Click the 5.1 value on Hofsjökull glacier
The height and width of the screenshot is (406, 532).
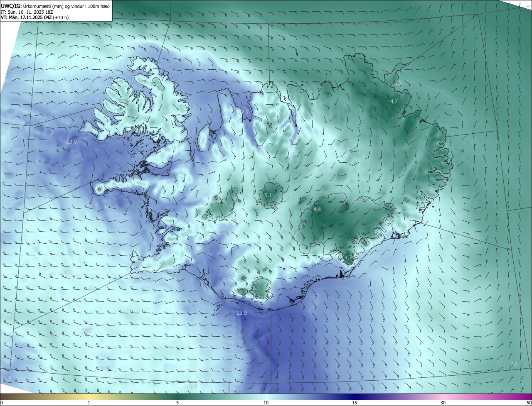pyautogui.click(x=268, y=195)
